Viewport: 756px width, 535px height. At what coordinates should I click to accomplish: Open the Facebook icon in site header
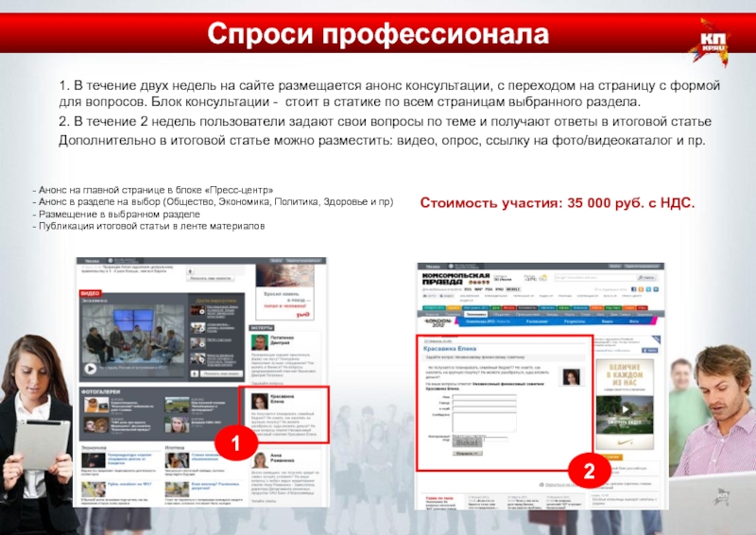pyautogui.click(x=633, y=289)
